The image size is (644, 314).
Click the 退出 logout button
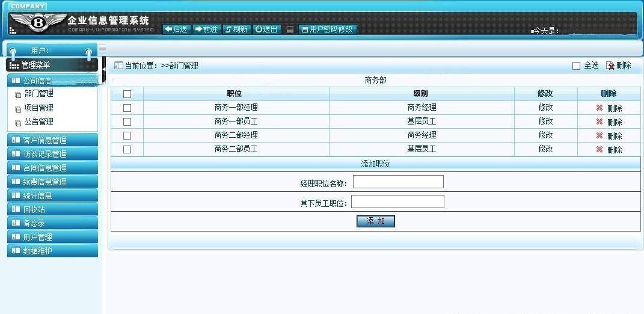pos(266,29)
